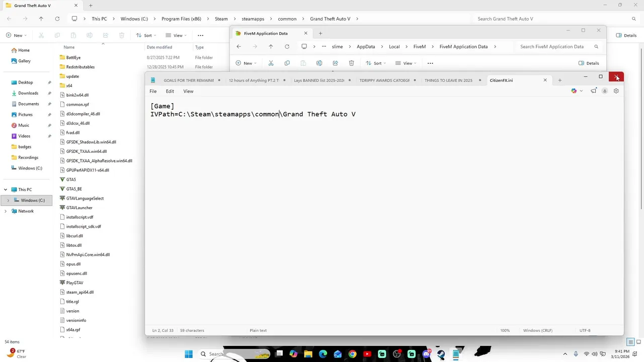Add a new tab in Notepad
The height and width of the screenshot is (362, 644).
coord(559,80)
